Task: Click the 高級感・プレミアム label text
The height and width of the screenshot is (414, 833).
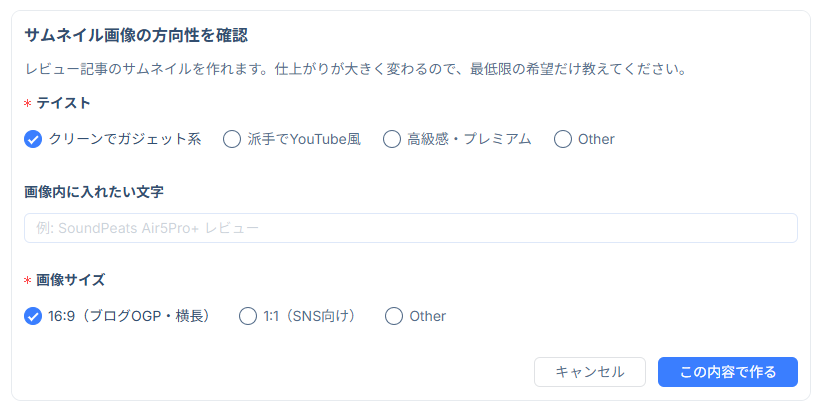Action: 469,139
